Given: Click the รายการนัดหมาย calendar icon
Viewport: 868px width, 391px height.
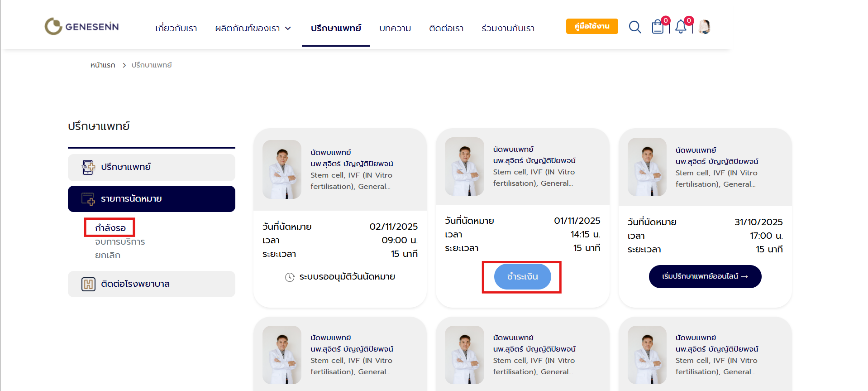Looking at the screenshot, I should (x=88, y=199).
